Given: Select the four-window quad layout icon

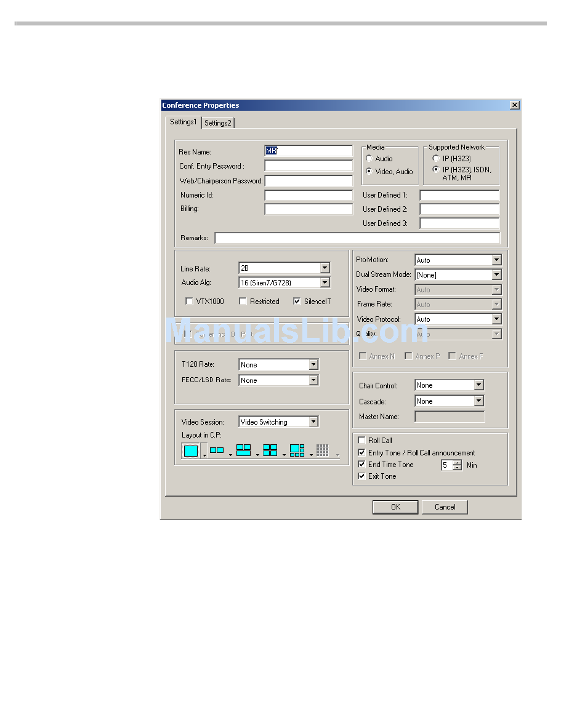Looking at the screenshot, I should point(270,450).
